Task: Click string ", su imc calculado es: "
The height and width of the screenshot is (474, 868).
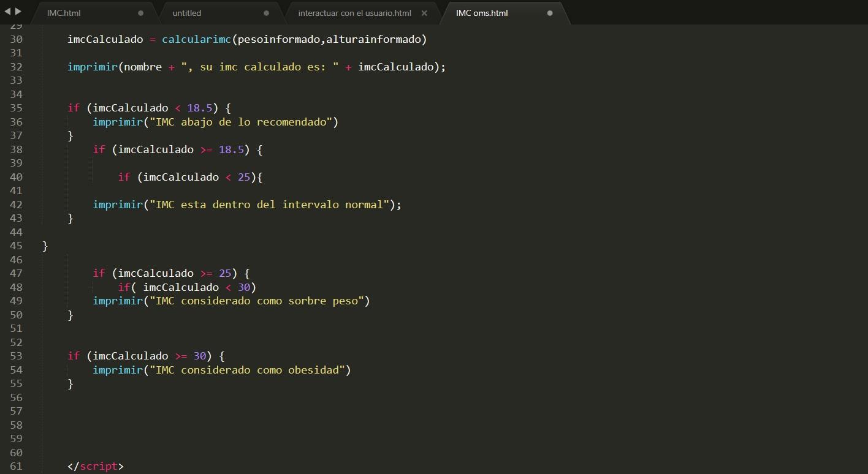Action: 260,67
